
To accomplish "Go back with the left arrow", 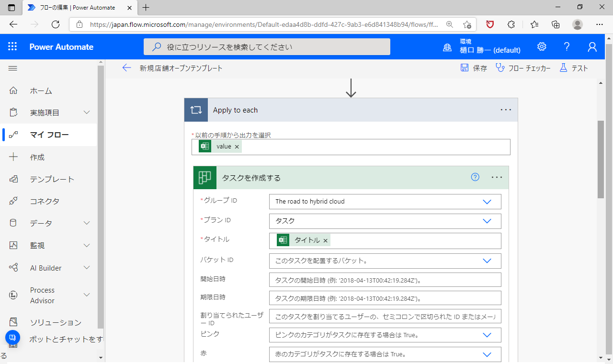I will tap(126, 68).
